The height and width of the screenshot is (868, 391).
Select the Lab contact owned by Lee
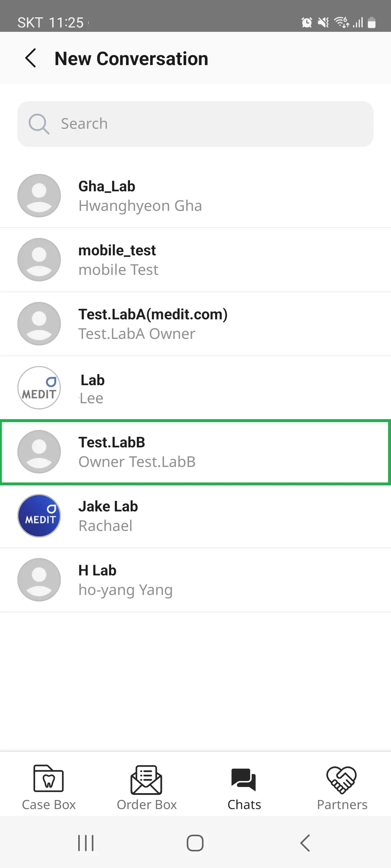(x=195, y=388)
